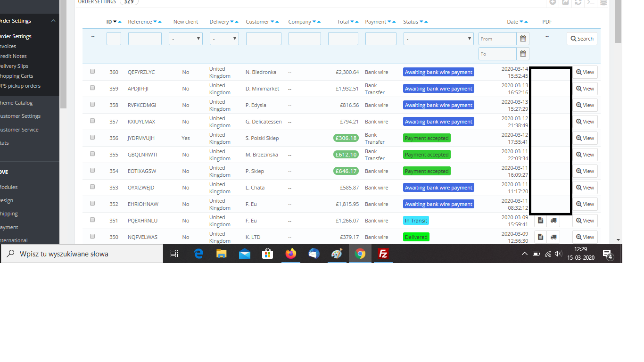Open Microsoft Store taskbar icon
Viewport: 644px width, 362px height.
(268, 254)
